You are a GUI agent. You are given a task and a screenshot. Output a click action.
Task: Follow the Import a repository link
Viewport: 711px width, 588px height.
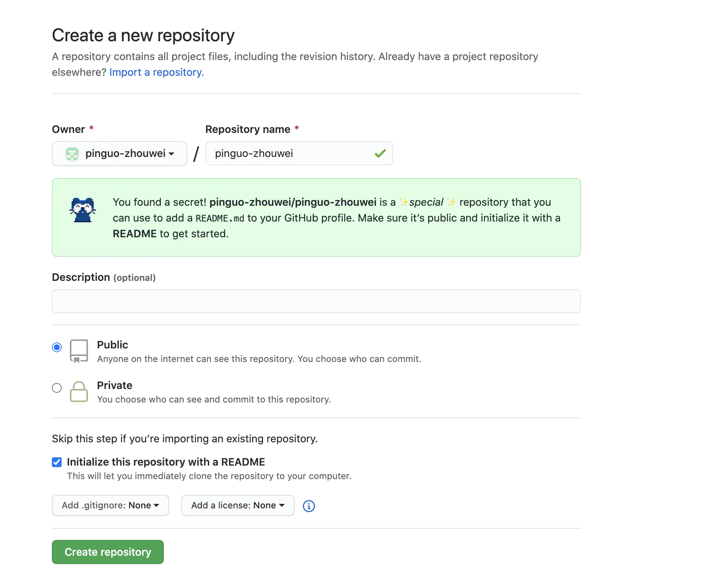click(157, 72)
